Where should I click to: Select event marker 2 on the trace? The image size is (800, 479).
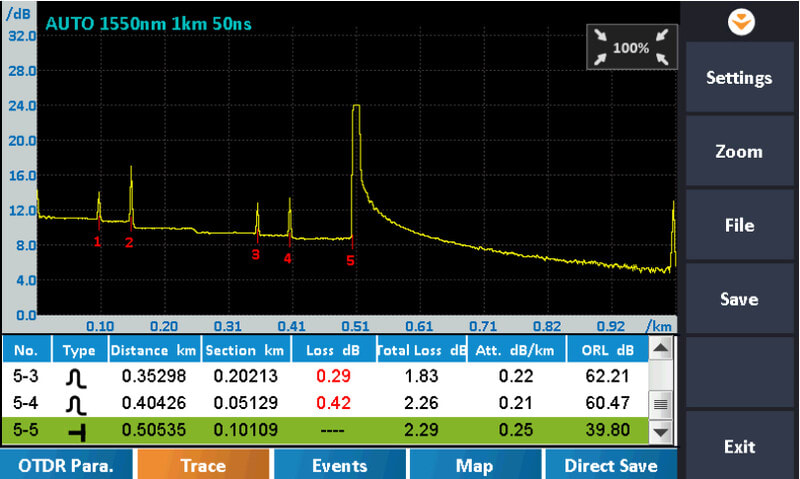129,241
